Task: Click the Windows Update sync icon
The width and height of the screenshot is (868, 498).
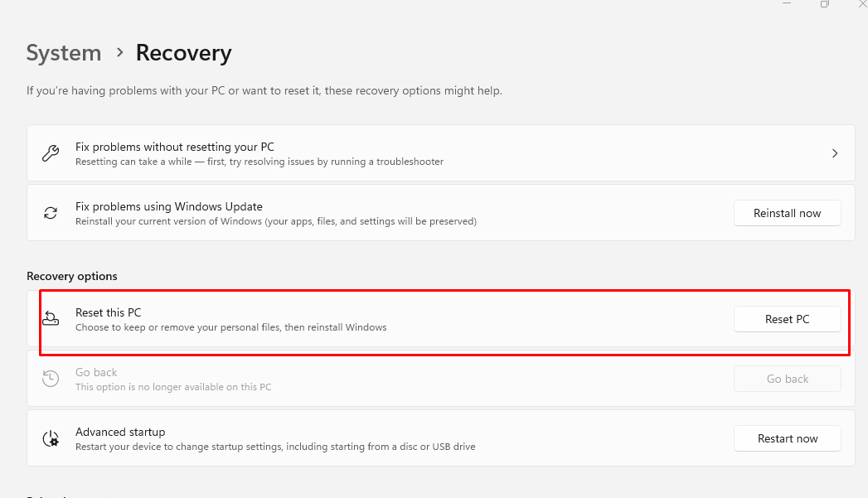Action: tap(51, 212)
